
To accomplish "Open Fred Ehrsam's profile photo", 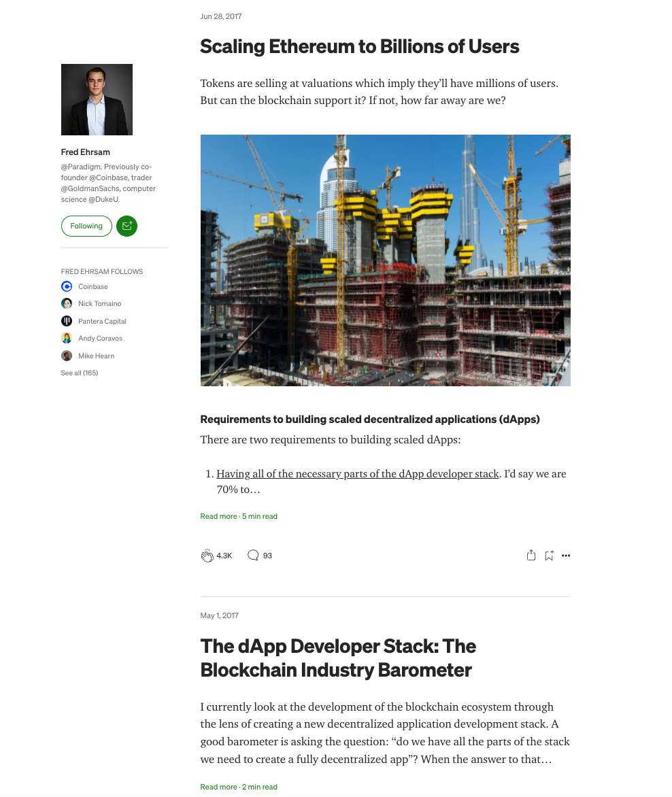I will 97,99.
